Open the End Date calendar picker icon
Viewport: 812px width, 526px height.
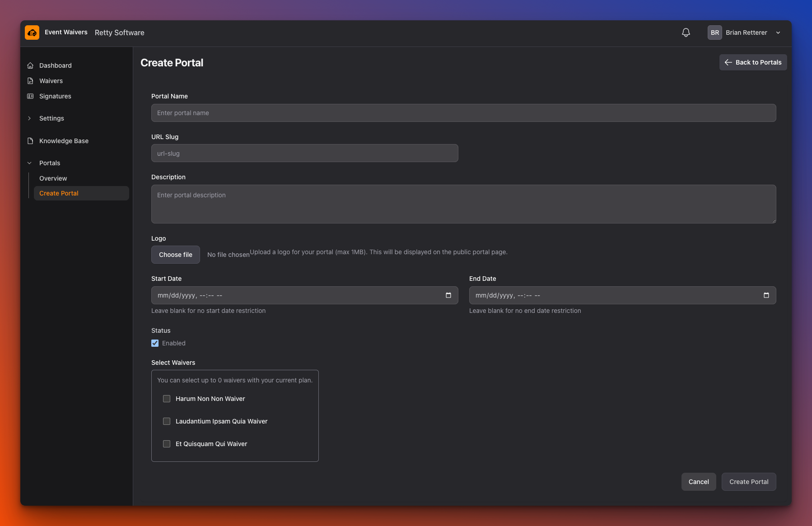(766, 295)
